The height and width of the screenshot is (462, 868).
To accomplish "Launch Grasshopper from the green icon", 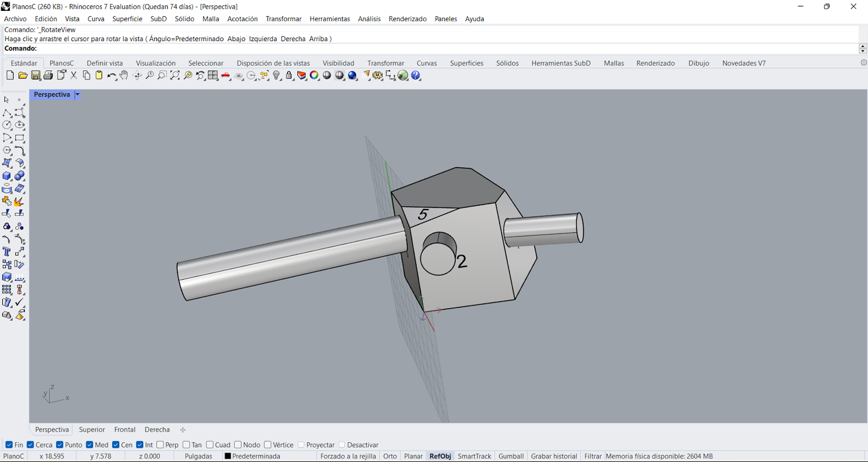I will point(403,75).
